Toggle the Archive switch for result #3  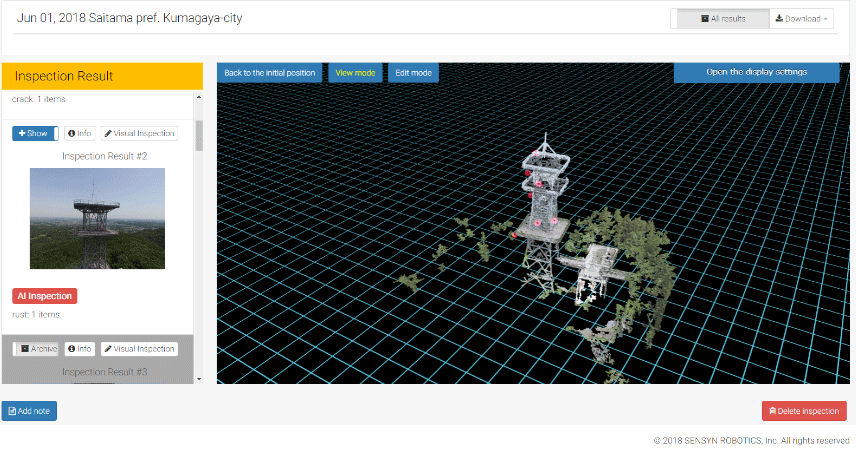pyautogui.click(x=35, y=349)
